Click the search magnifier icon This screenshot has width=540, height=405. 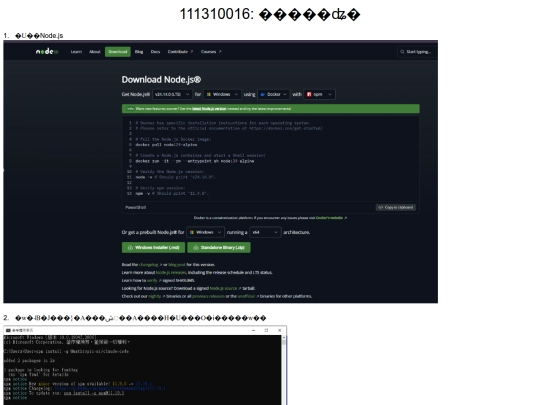(402, 52)
